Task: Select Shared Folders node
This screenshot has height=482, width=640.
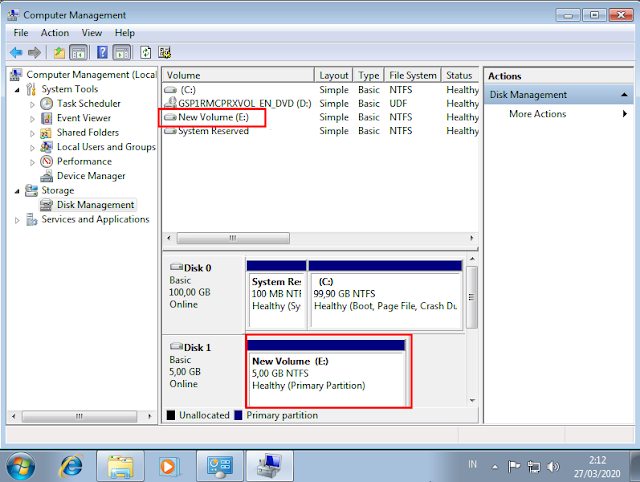Action: [88, 133]
